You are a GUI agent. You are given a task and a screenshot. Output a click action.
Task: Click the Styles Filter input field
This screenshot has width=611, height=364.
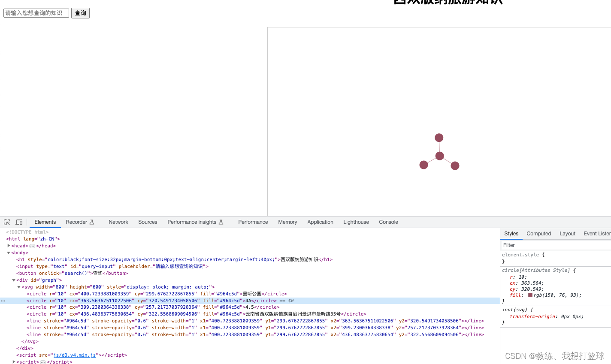tap(556, 245)
